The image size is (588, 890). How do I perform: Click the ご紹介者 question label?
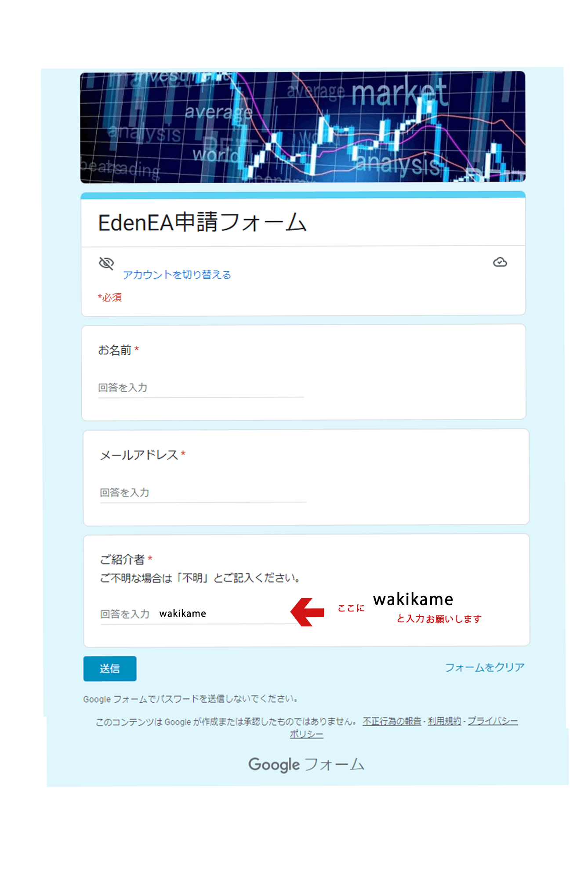(x=122, y=559)
